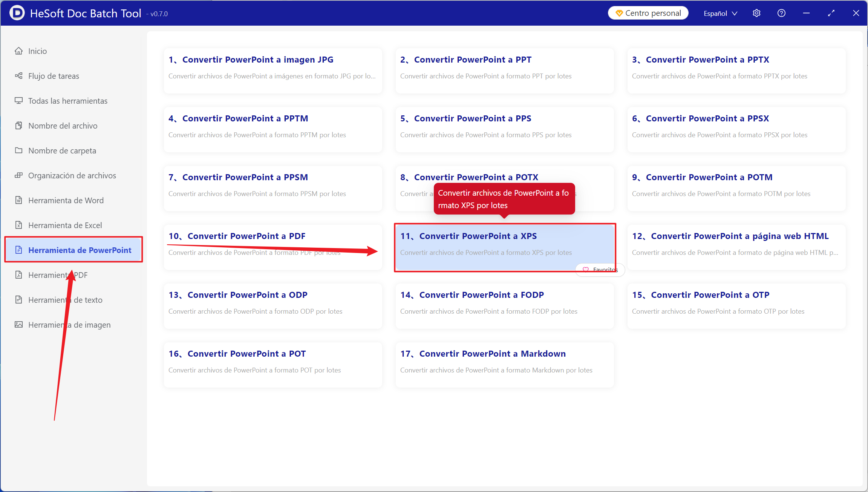Click the HeSoft logo icon
This screenshot has width=868, height=492.
(x=17, y=13)
